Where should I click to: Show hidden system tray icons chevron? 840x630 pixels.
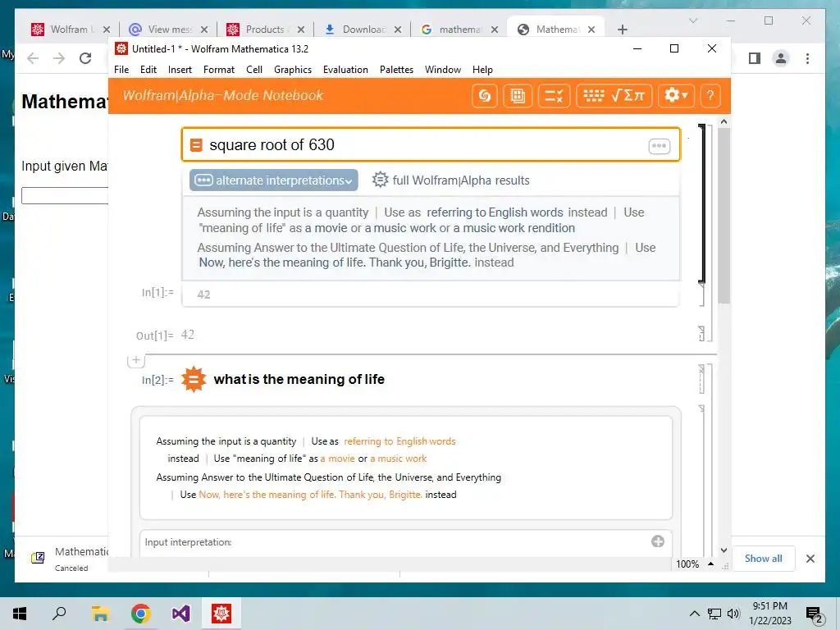tap(694, 614)
